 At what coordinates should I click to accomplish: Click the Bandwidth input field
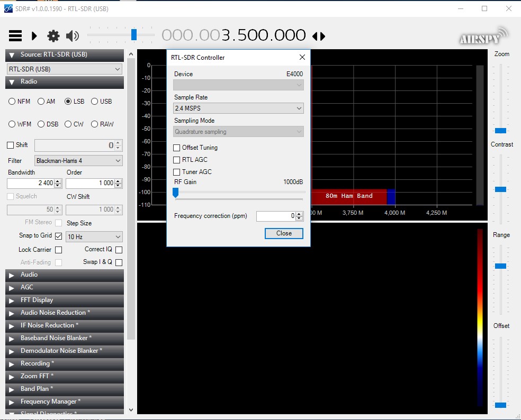click(x=31, y=183)
